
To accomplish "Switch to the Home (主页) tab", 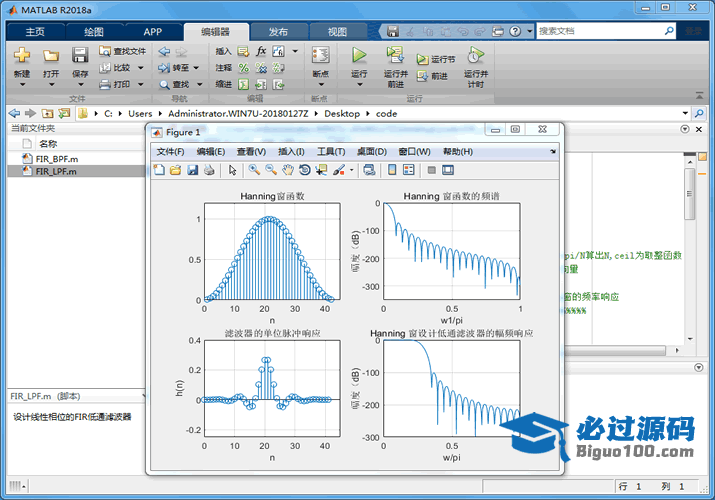I will [35, 31].
